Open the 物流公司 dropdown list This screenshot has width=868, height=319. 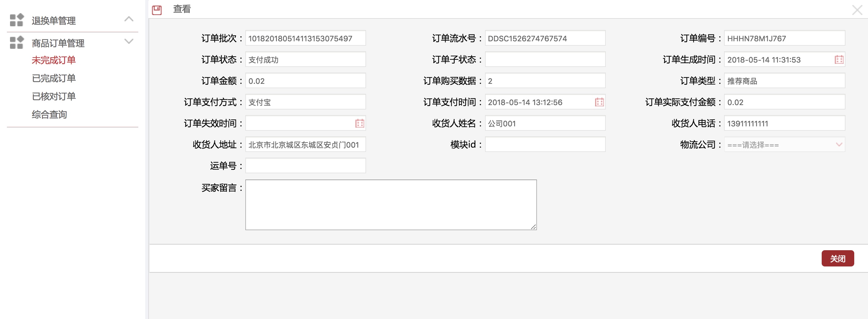click(784, 144)
